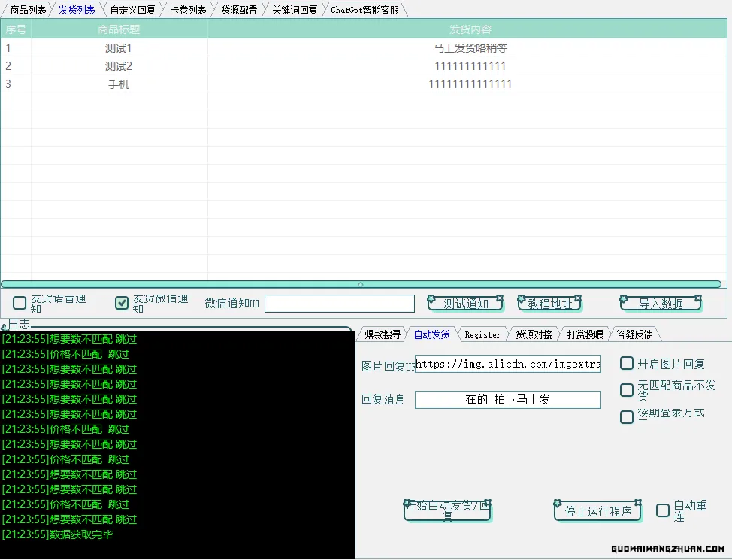Uncheck the 发货微信通知 checkbox
The width and height of the screenshot is (732, 560).
[x=122, y=303]
